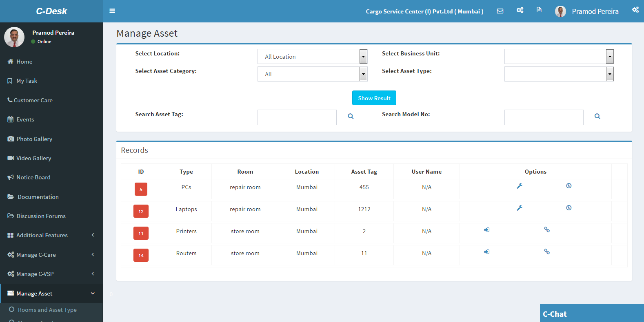
Task: Expand the Manage C-VSP menu
Action: point(51,274)
